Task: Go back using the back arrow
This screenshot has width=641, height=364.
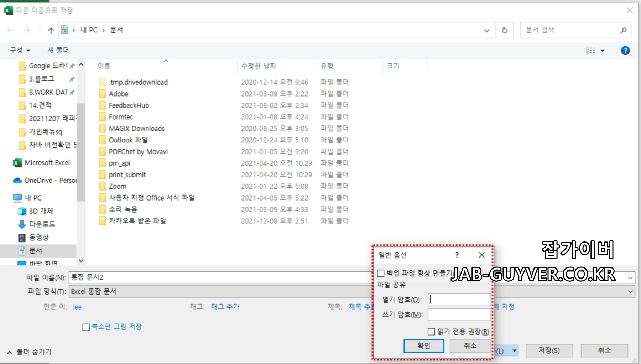Action: pos(11,30)
